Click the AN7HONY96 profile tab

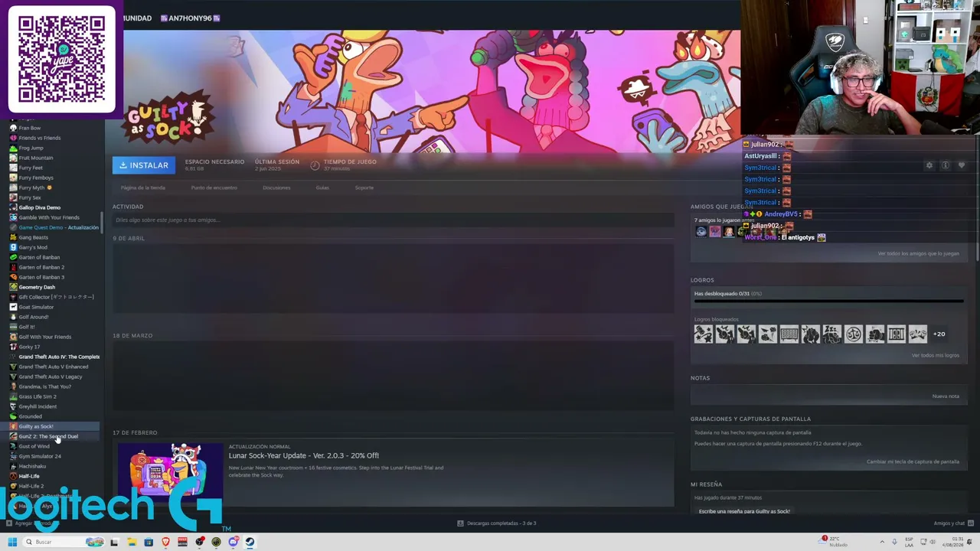click(190, 18)
